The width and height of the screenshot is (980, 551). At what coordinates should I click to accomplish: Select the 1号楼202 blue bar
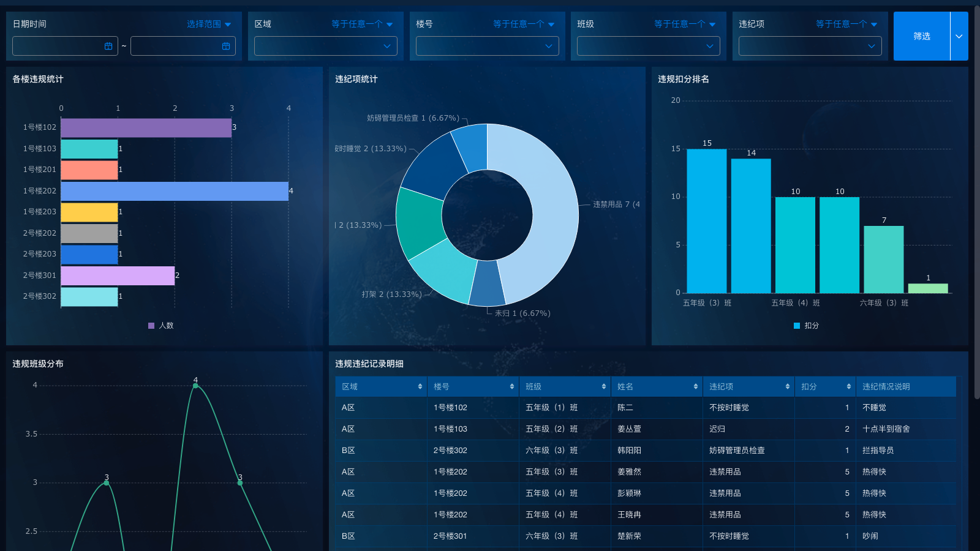pos(175,191)
